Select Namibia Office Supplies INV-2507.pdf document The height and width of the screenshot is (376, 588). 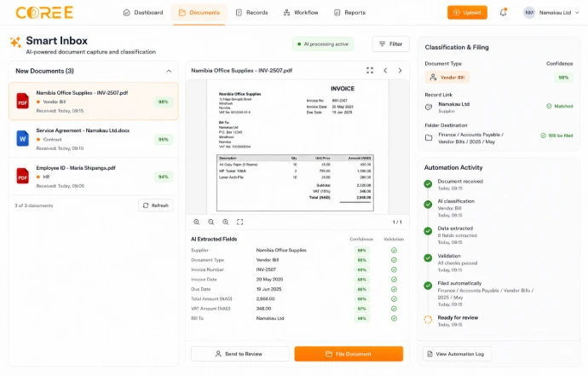click(94, 101)
